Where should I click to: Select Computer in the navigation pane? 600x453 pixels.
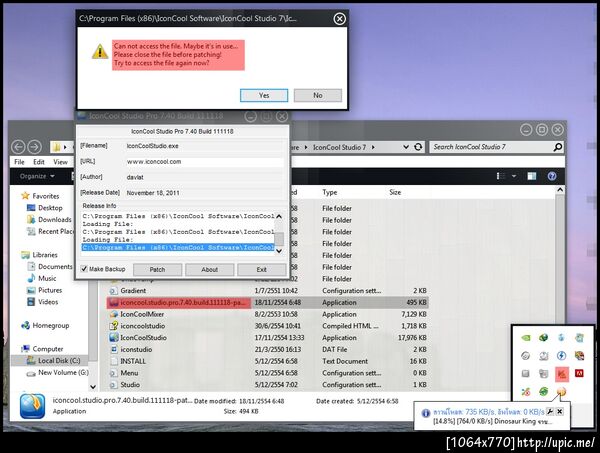[x=42, y=349]
